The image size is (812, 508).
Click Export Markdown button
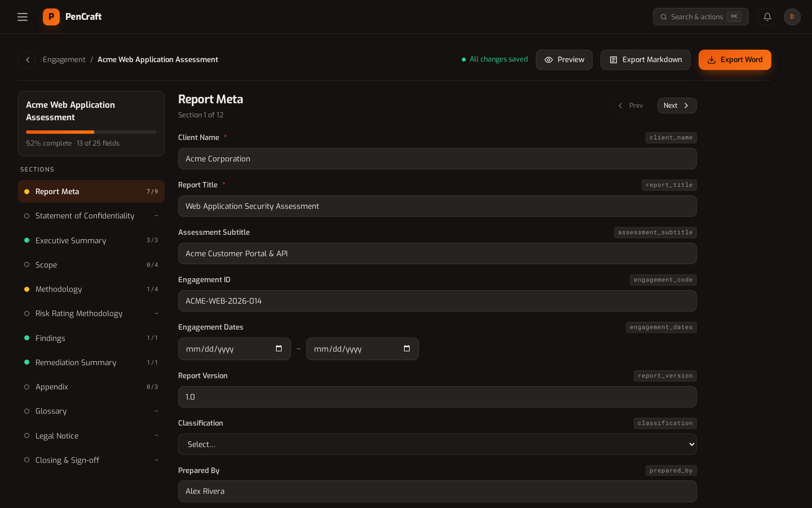(645, 60)
